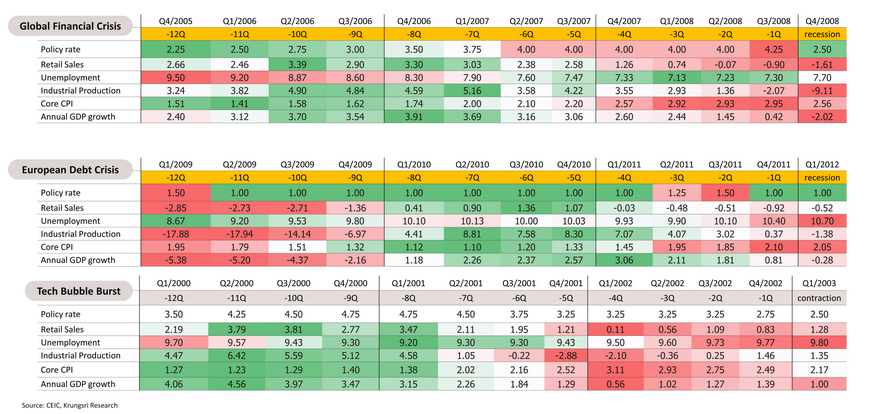870x414 pixels.
Task: Select the Q1/2012 column header
Action: (824, 164)
